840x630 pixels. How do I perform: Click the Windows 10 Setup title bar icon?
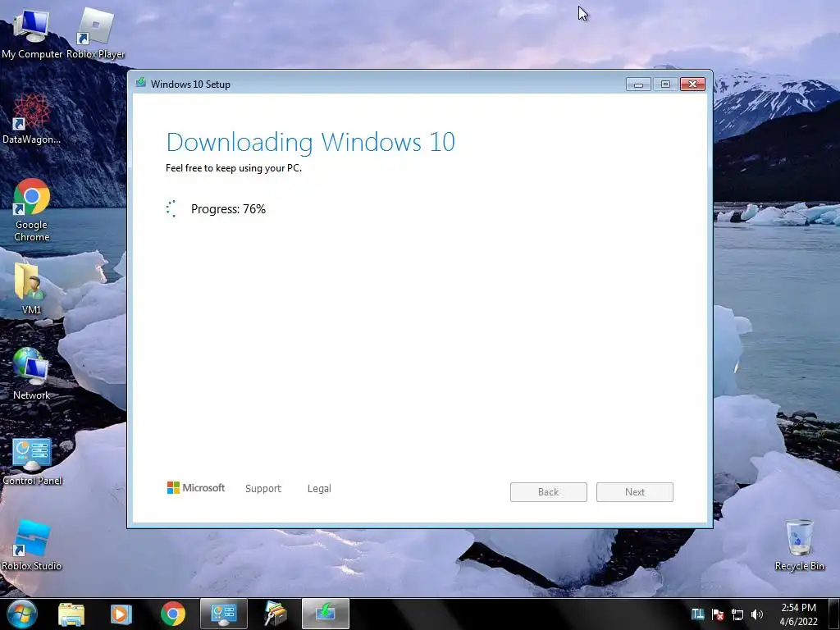(141, 83)
